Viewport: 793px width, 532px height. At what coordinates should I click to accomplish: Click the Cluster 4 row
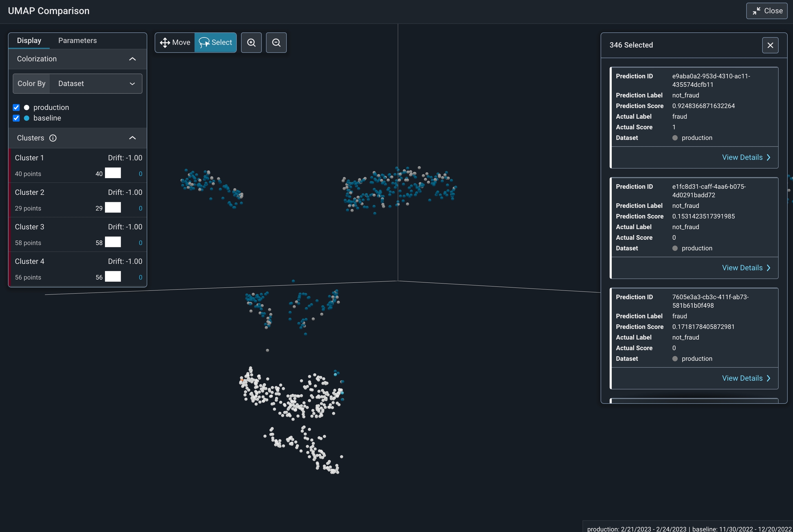point(78,269)
